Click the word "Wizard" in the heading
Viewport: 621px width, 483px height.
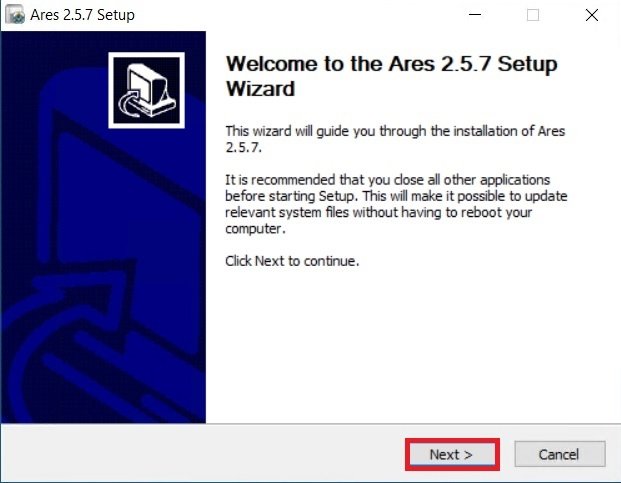(x=260, y=88)
